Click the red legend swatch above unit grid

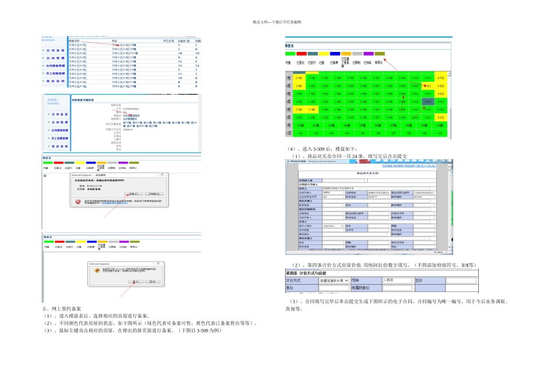[301, 53]
